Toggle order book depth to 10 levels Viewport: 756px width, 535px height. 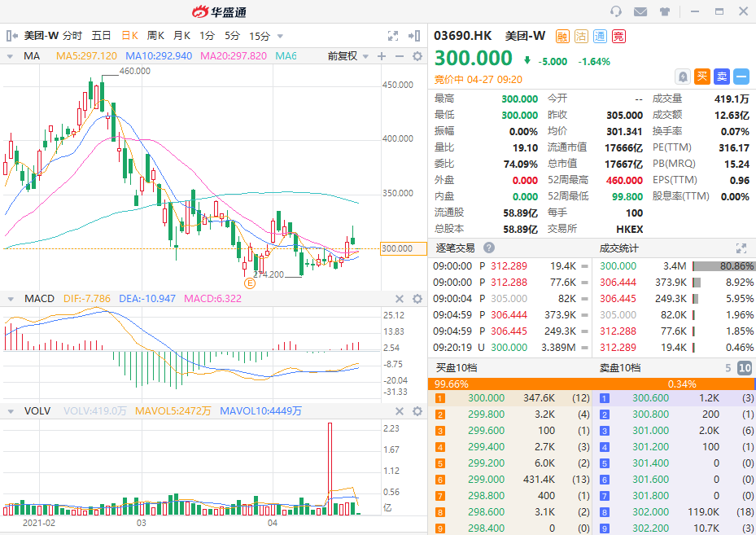point(744,368)
